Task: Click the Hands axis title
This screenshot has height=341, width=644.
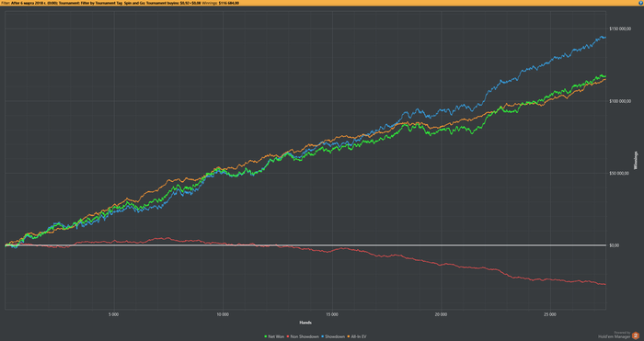Action: click(x=305, y=323)
